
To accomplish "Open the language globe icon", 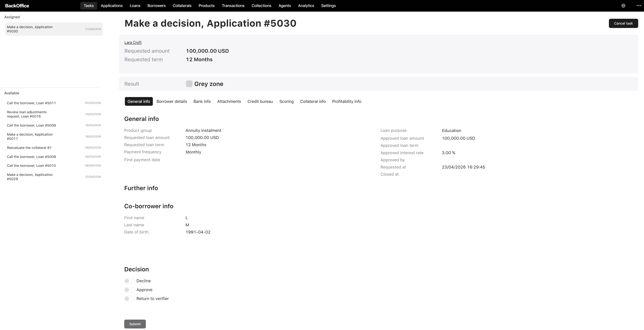I will pos(623,6).
